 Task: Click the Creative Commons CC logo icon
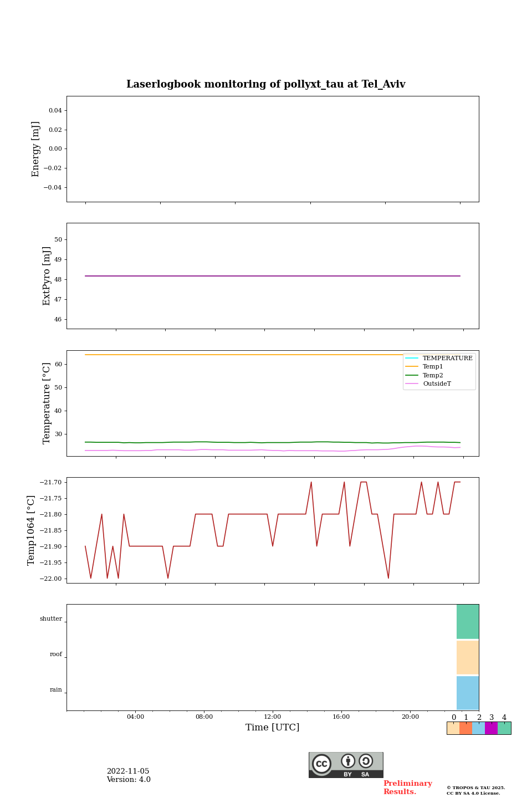pos(321,764)
